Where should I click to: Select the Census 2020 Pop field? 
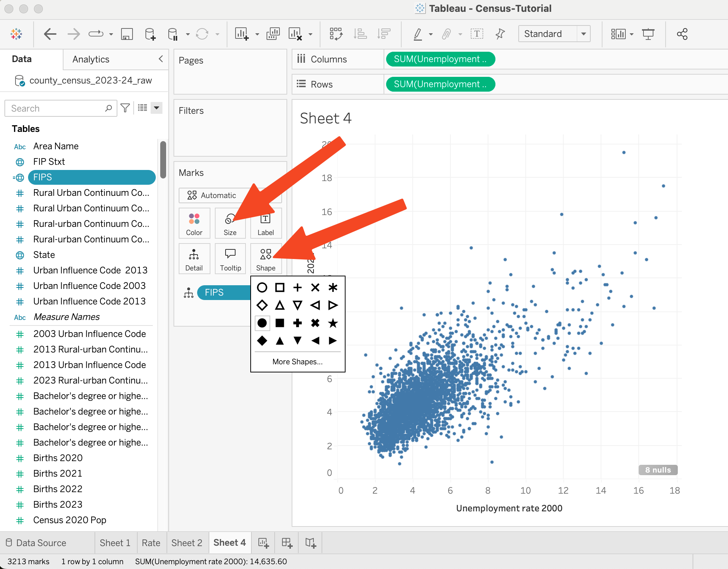point(70,520)
